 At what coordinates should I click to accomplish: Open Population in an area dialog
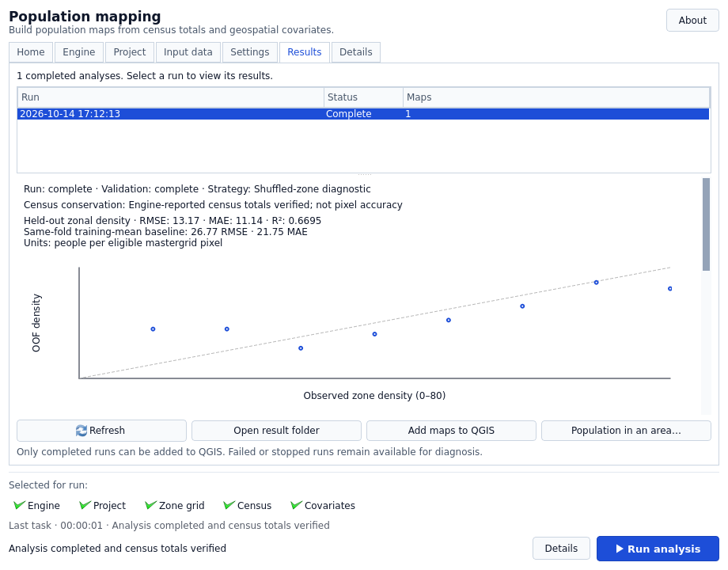pos(626,431)
